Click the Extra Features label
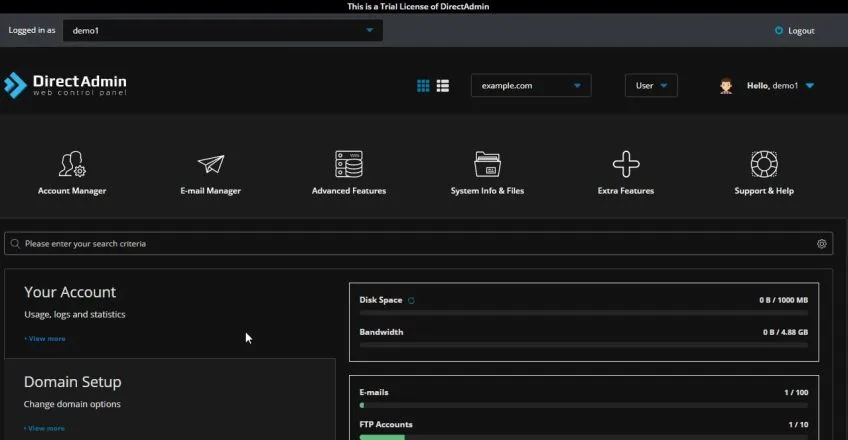The height and width of the screenshot is (440, 848). [626, 191]
